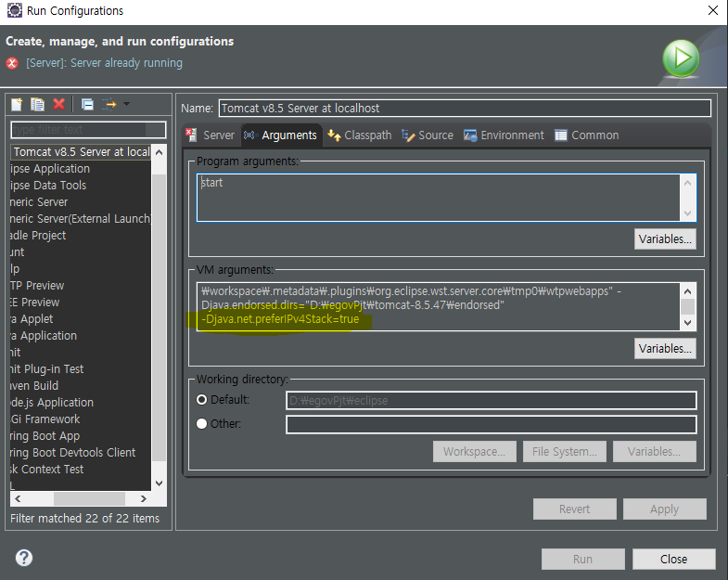Click the New launch configuration icon
Viewport: 728px width, 580px height.
pos(17,104)
